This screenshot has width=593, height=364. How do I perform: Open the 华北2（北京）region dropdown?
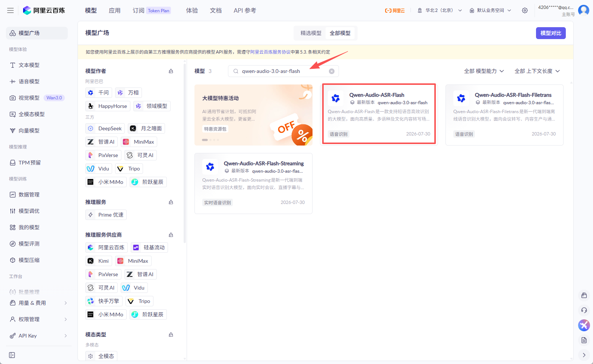point(440,10)
